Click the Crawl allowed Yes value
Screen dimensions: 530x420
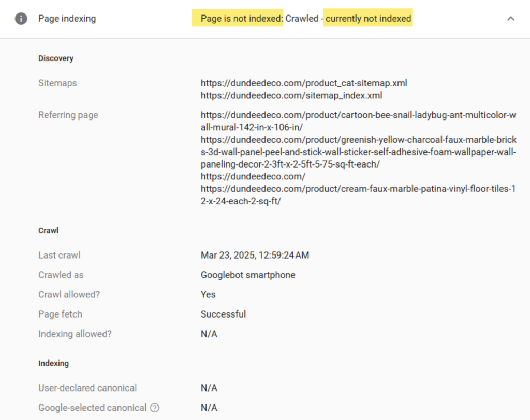pos(208,294)
